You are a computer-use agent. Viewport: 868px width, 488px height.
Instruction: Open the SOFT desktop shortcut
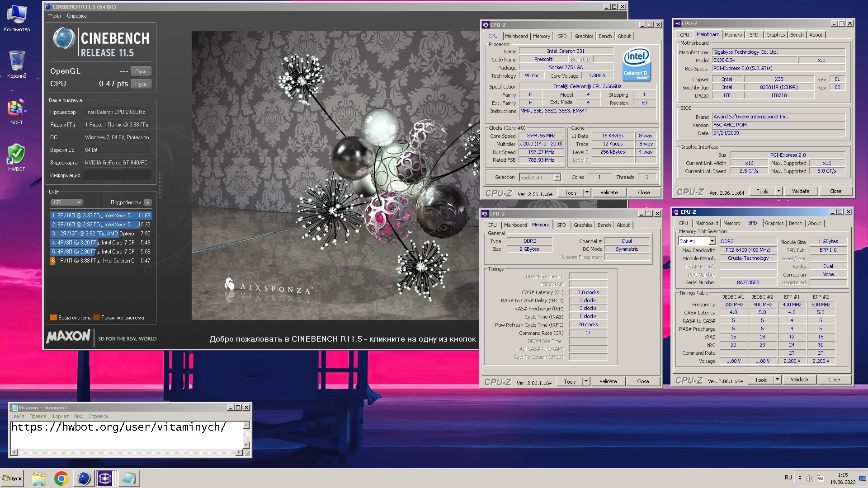(17, 112)
